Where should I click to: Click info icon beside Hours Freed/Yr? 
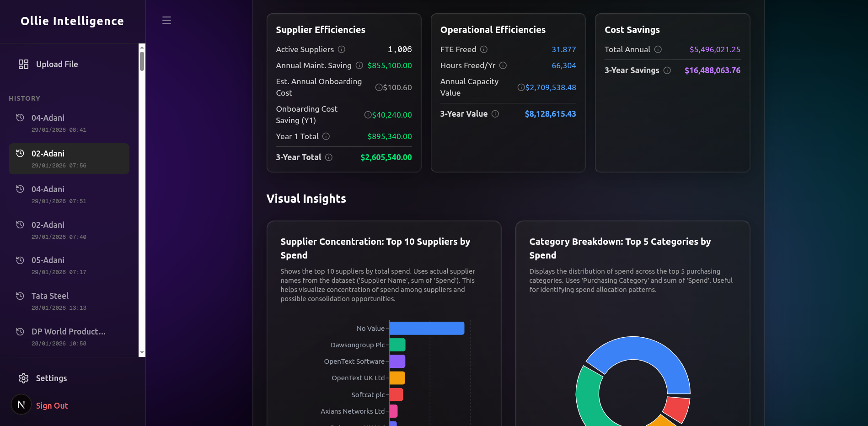pos(503,65)
